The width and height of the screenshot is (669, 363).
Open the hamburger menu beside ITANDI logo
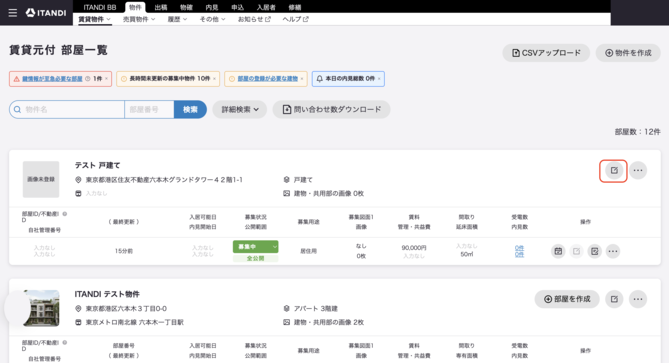(13, 13)
